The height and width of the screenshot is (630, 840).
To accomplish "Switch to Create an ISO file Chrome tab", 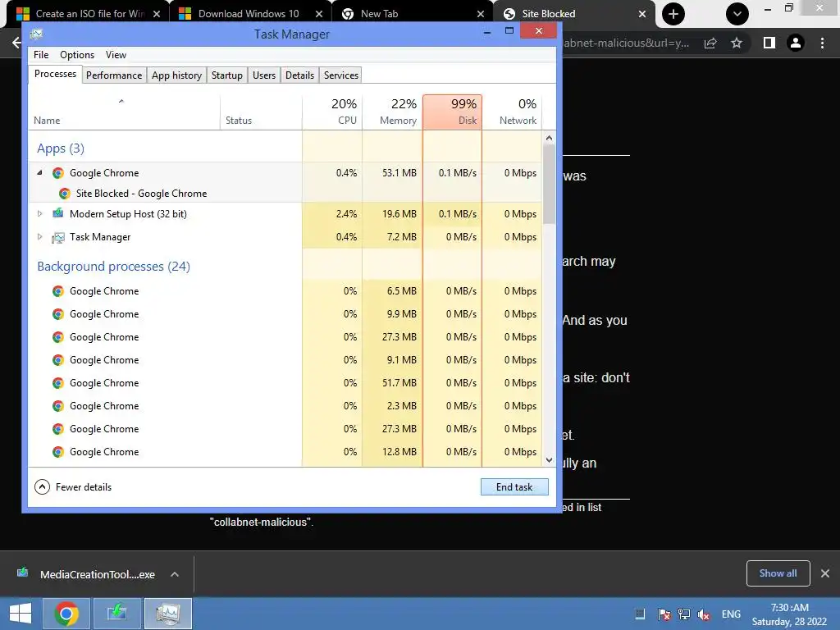I will tap(90, 14).
